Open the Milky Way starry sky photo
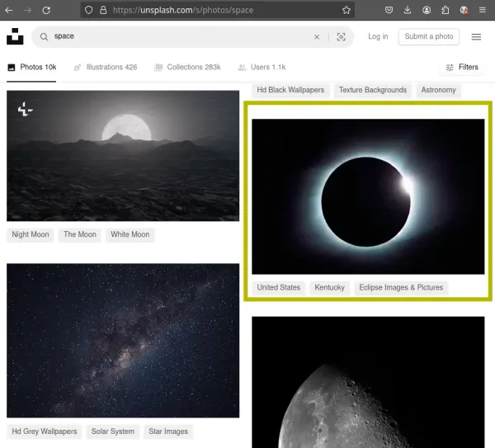 [123, 341]
